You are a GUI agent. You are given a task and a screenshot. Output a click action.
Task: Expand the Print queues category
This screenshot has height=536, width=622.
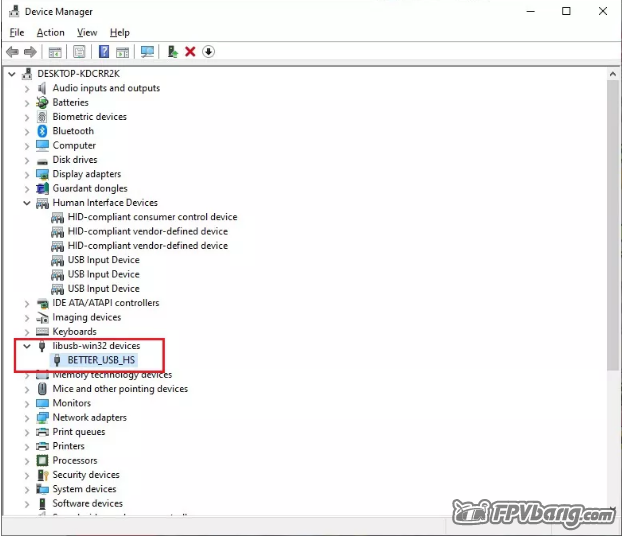click(27, 432)
